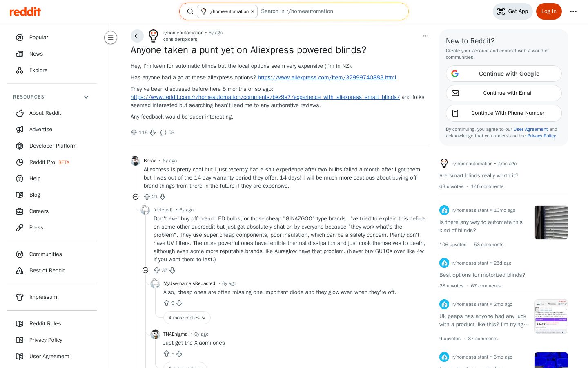Downvote Borax's comment

[x=163, y=197]
